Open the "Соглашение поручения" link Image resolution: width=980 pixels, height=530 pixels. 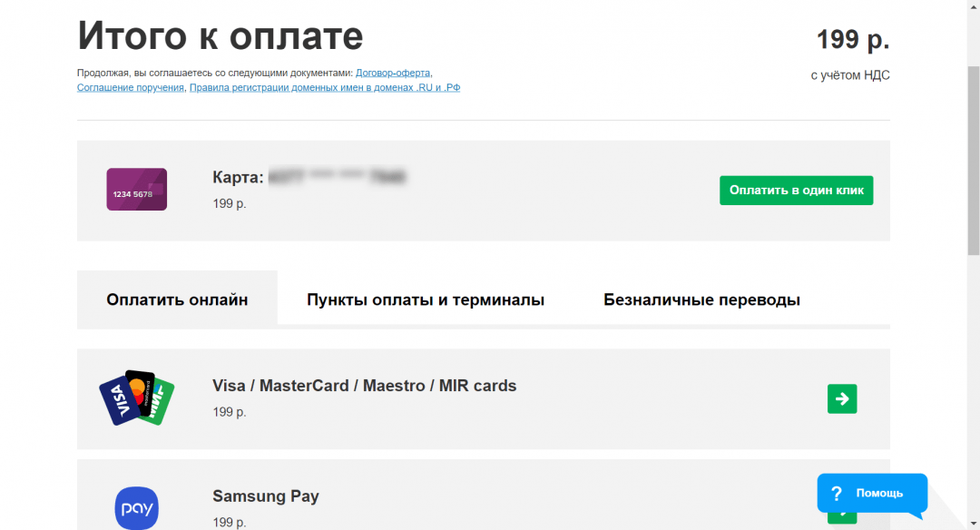(131, 88)
